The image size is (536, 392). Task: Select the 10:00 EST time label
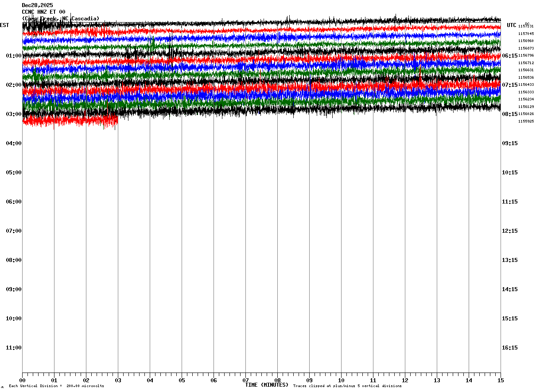[x=14, y=319]
